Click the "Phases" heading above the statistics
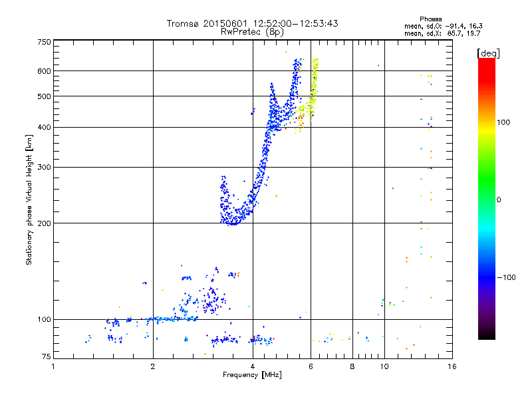 [x=430, y=19]
